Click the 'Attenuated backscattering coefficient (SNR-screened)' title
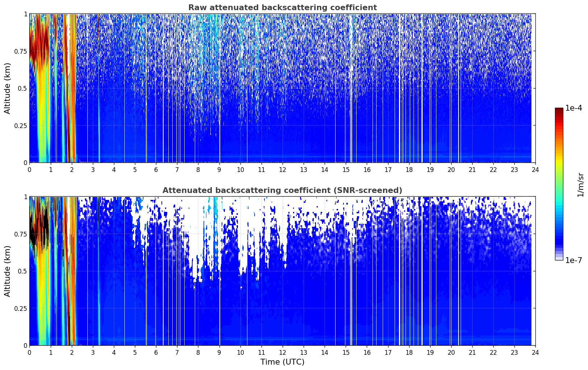 point(282,190)
